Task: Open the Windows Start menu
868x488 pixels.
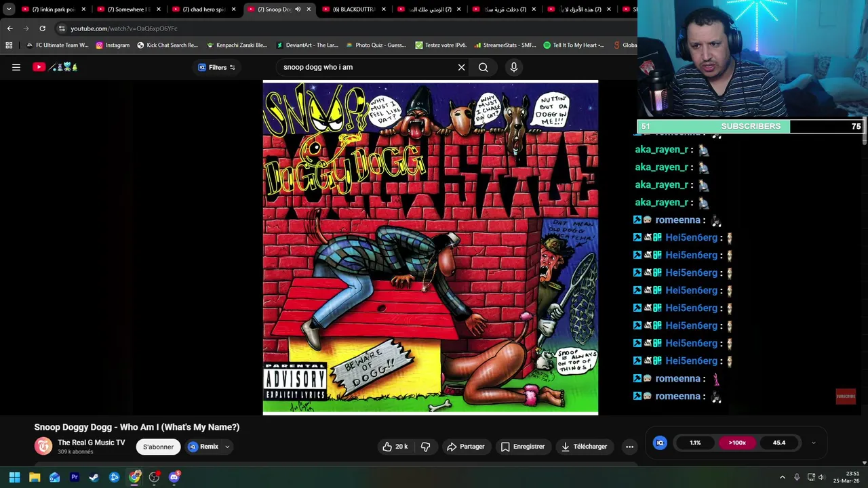Action: [14, 477]
